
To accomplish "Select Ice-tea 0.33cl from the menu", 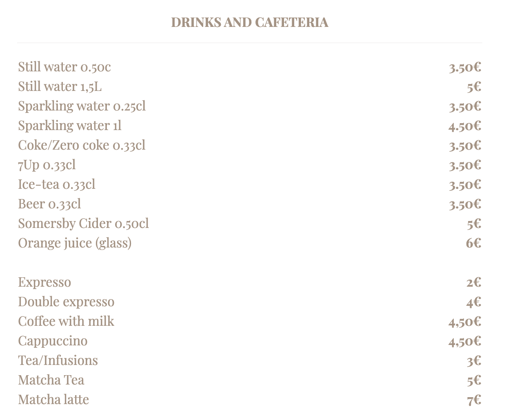I will (57, 184).
